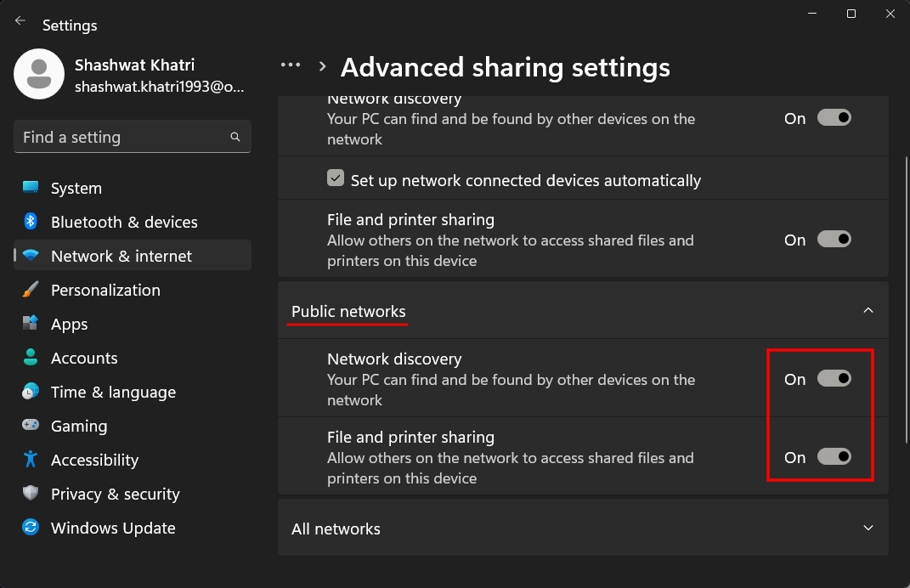Open Bluetooth & devices icon
910x588 pixels.
(31, 222)
